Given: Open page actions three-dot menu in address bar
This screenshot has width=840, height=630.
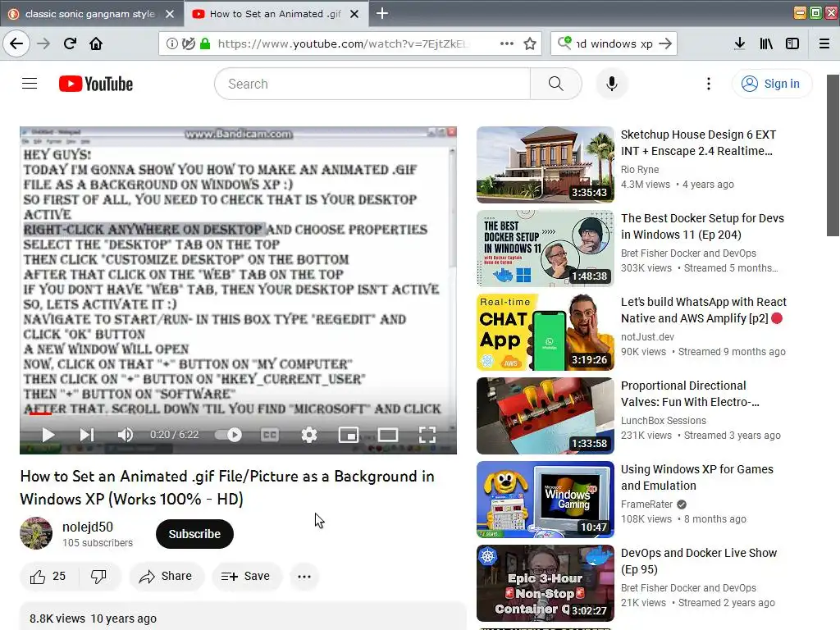Looking at the screenshot, I should [507, 43].
